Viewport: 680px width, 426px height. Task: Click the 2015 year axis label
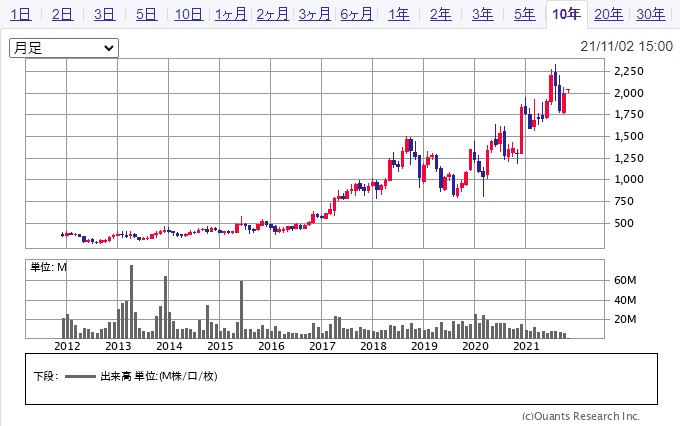[x=220, y=346]
